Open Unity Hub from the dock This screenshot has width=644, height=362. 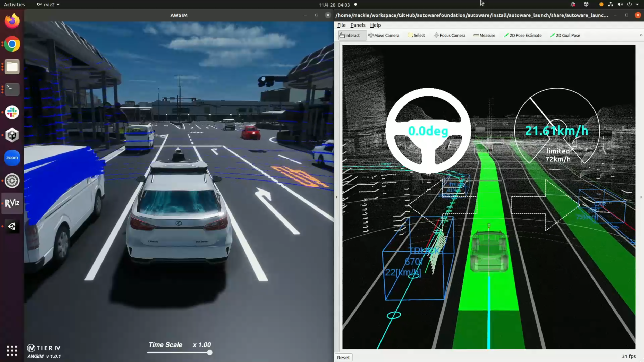tap(12, 135)
